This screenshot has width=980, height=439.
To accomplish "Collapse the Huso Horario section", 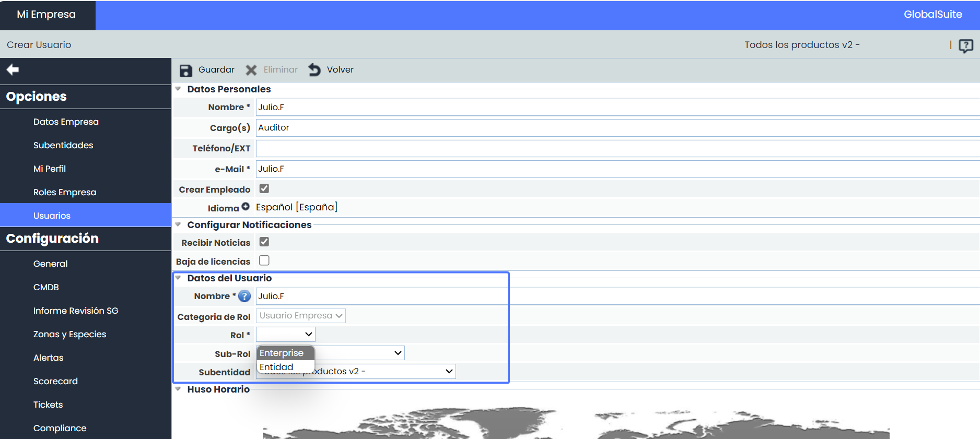I will [x=178, y=389].
